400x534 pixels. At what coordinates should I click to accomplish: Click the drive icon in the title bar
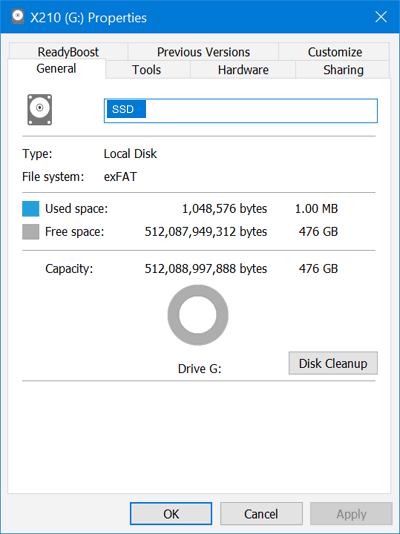pyautogui.click(x=18, y=16)
